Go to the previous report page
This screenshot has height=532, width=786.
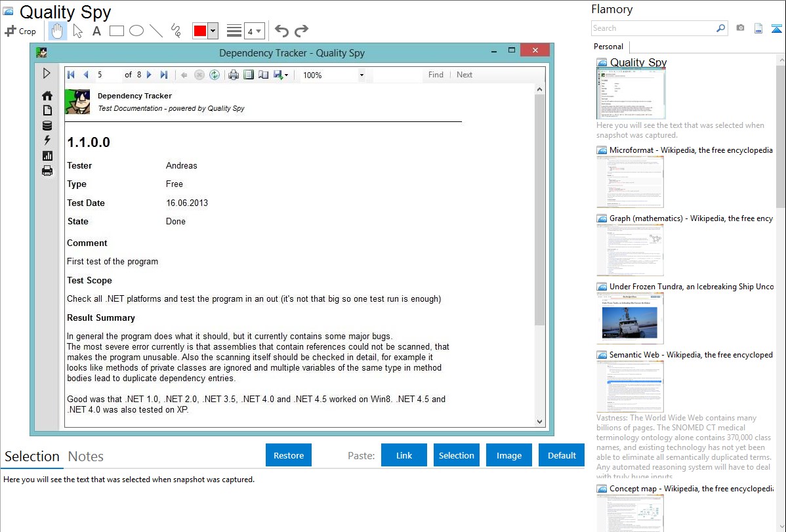click(x=86, y=75)
